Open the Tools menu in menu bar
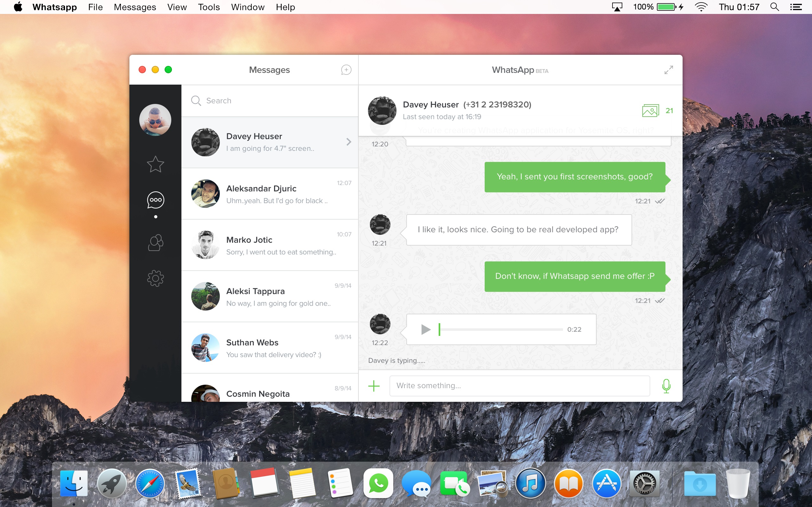The height and width of the screenshot is (507, 812). [209, 7]
